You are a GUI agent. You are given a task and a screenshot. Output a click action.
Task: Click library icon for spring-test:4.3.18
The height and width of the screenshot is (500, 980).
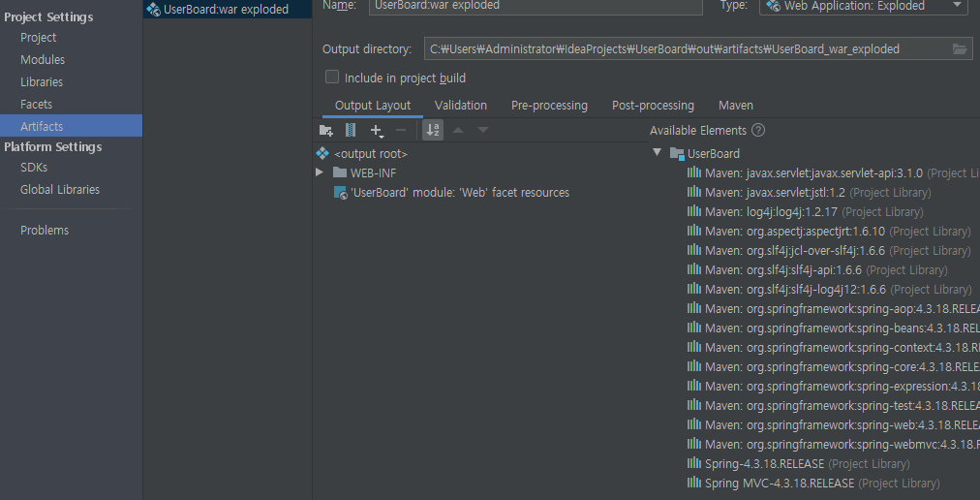point(693,405)
